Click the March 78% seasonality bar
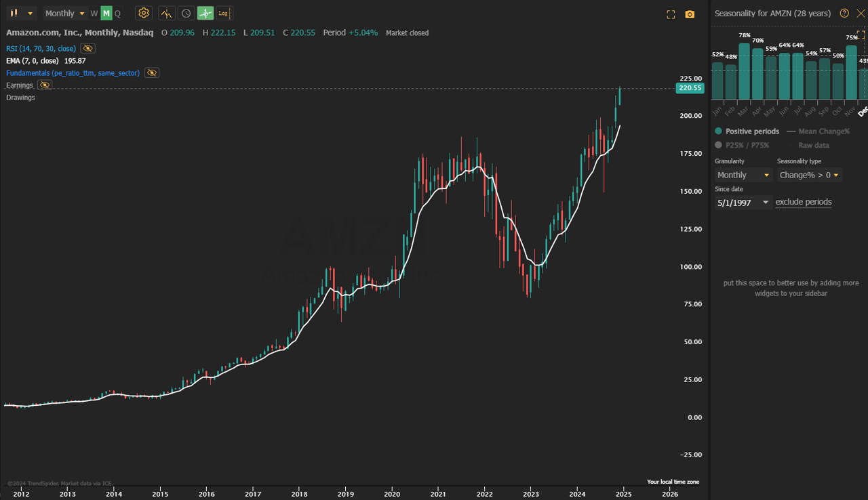The width and height of the screenshot is (868, 500). (744, 71)
